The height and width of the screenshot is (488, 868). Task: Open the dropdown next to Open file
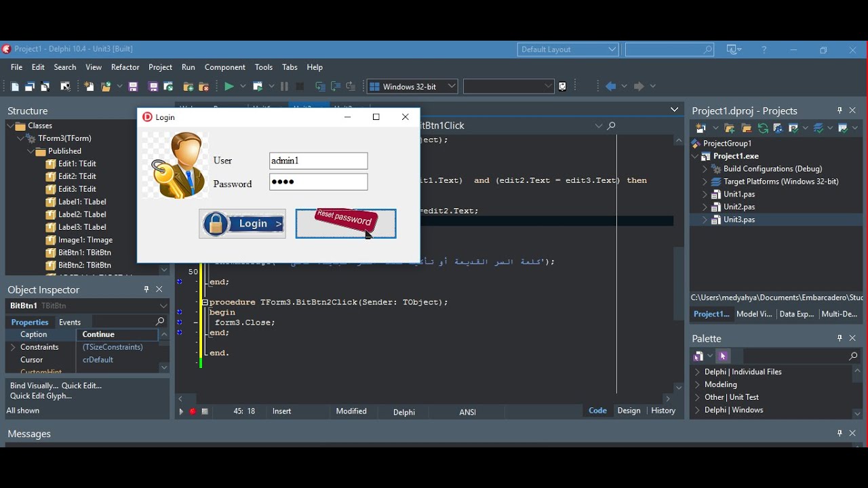(119, 87)
